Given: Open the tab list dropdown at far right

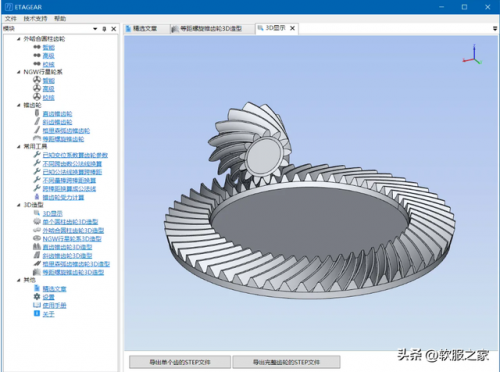Looking at the screenshot, I should pos(495,29).
